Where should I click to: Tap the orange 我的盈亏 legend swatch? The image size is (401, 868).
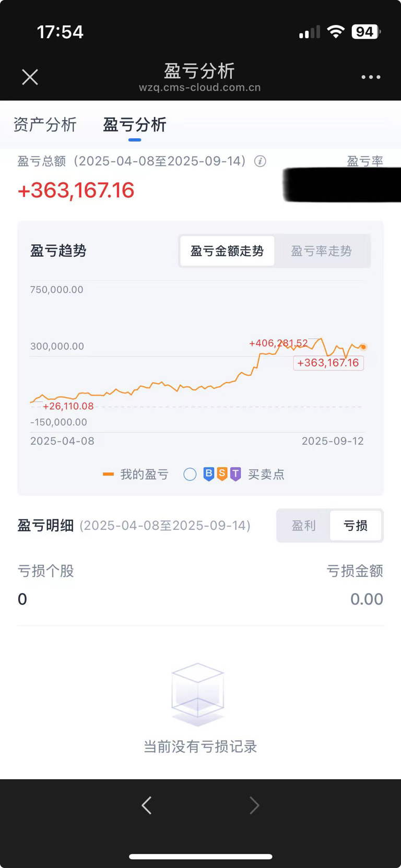[x=108, y=474]
